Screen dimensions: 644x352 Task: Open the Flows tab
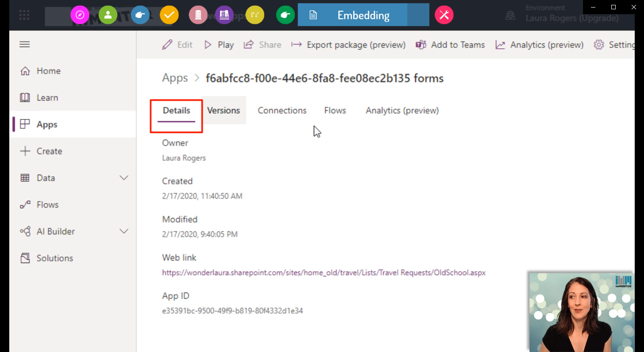coord(335,111)
